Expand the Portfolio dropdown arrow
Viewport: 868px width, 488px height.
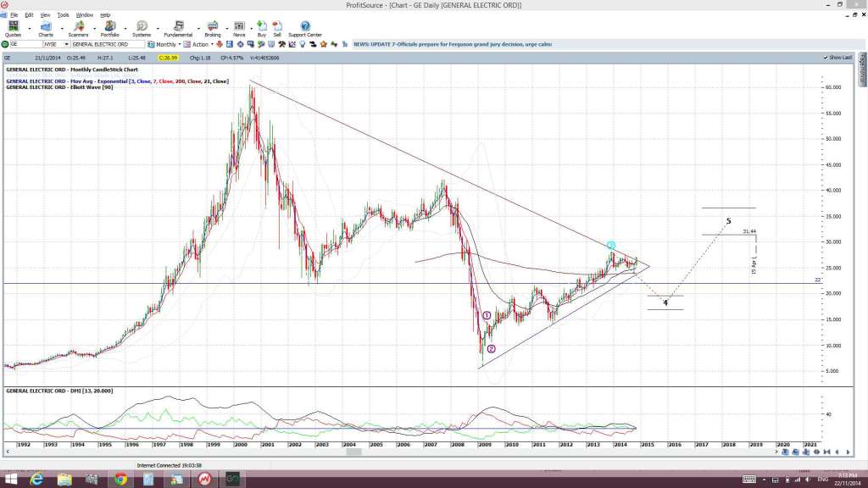pyautogui.click(x=125, y=29)
